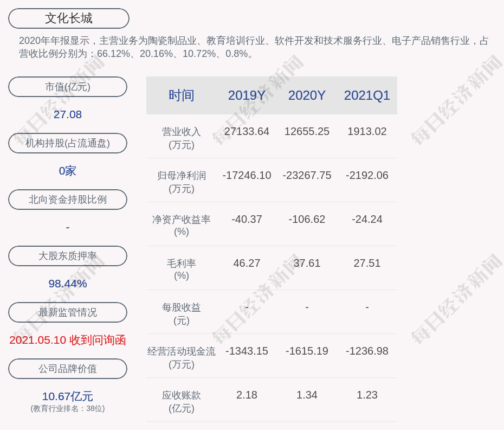Click the ROE cell -40.37

[x=247, y=220]
